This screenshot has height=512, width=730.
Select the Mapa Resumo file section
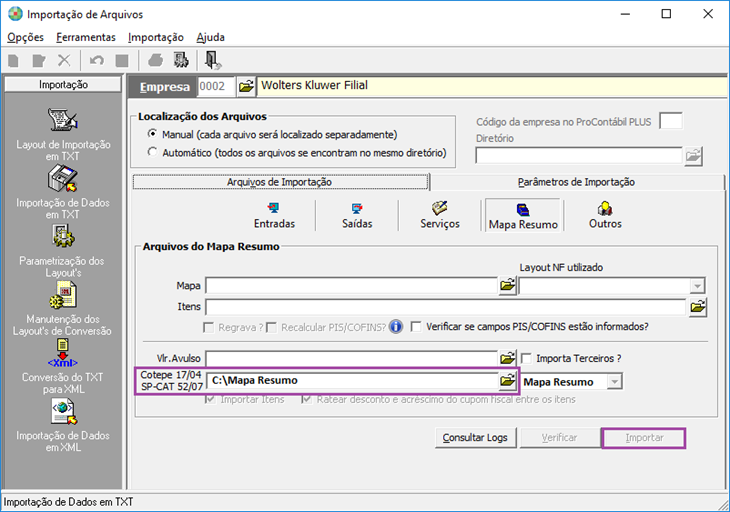pos(523,216)
